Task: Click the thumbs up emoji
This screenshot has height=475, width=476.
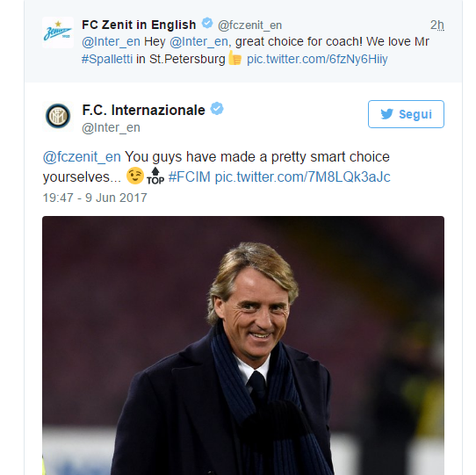Action: [x=235, y=58]
